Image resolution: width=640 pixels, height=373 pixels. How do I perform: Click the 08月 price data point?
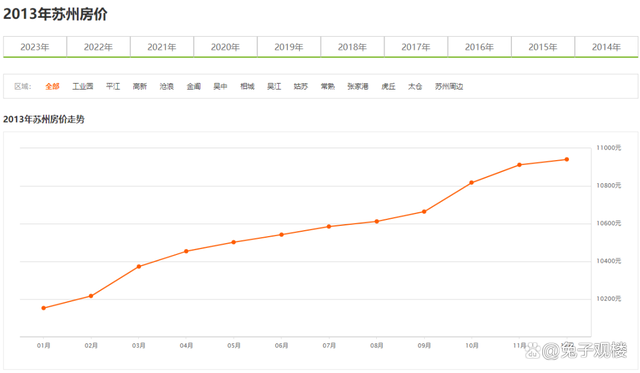pyautogui.click(x=377, y=222)
